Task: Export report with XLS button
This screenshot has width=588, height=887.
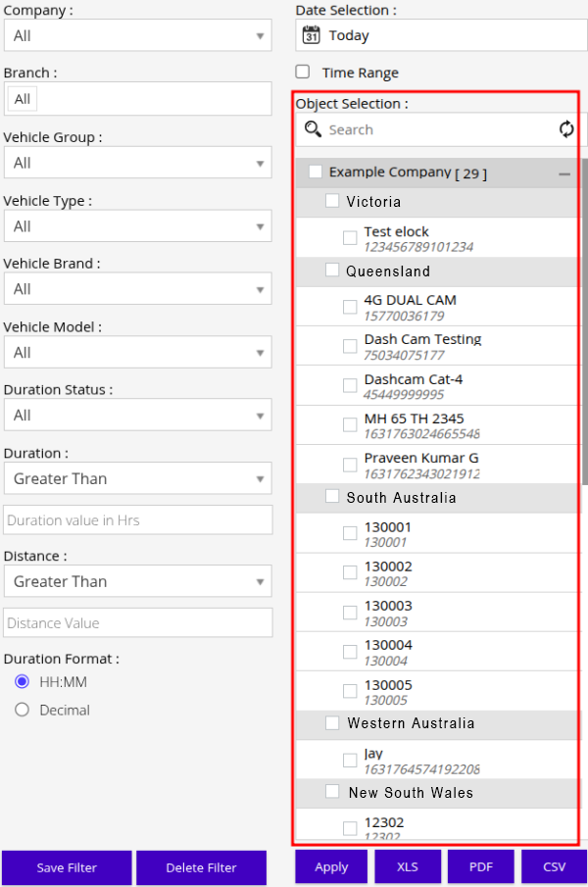Action: pyautogui.click(x=408, y=866)
